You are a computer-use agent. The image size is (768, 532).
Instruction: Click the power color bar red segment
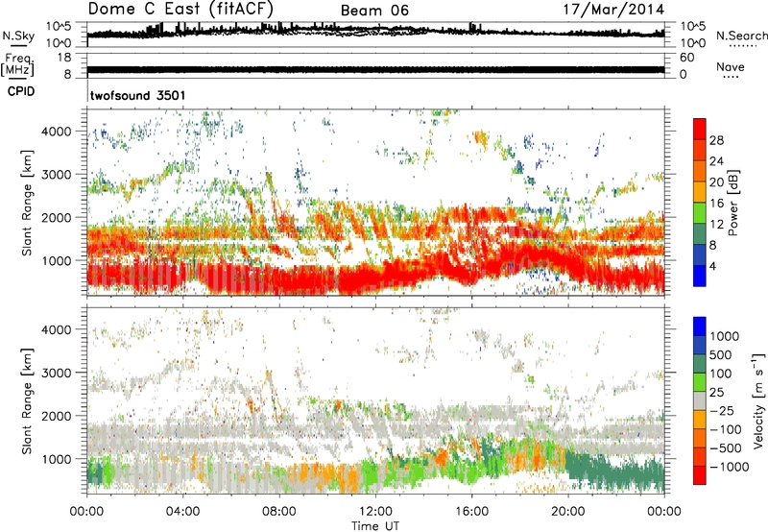pyautogui.click(x=700, y=129)
